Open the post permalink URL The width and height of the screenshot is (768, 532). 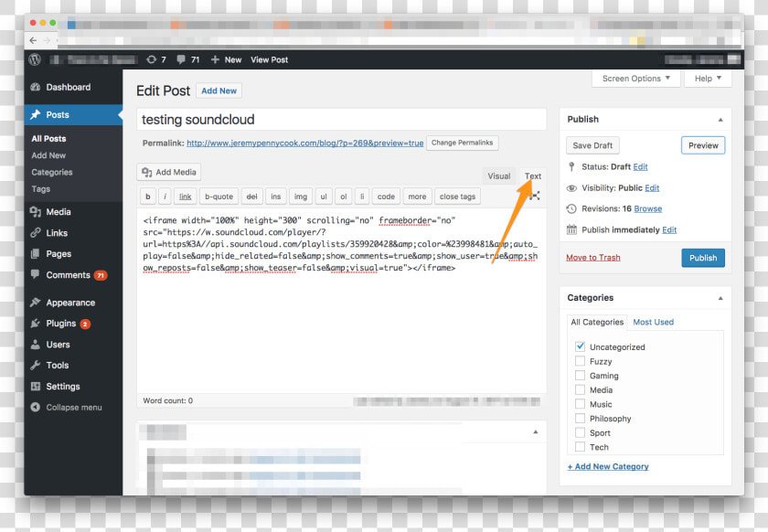click(x=305, y=143)
